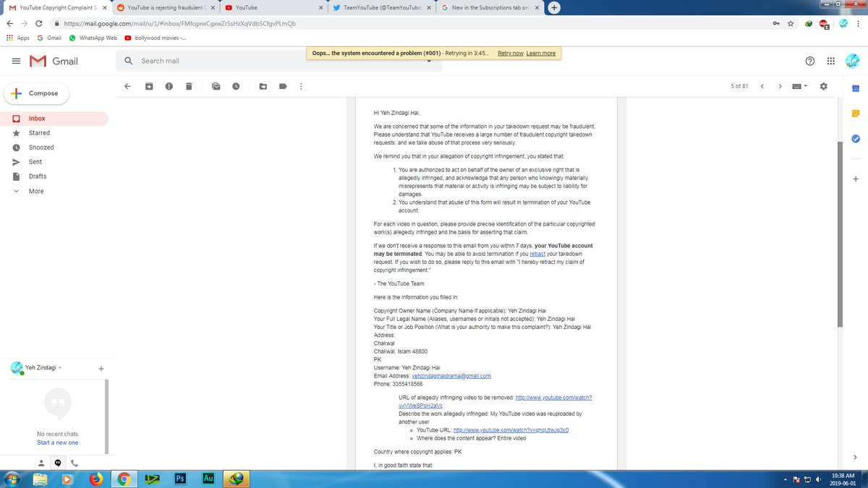The image size is (868, 488).
Task: Open Google Tasks in the side panel
Action: coord(855,138)
